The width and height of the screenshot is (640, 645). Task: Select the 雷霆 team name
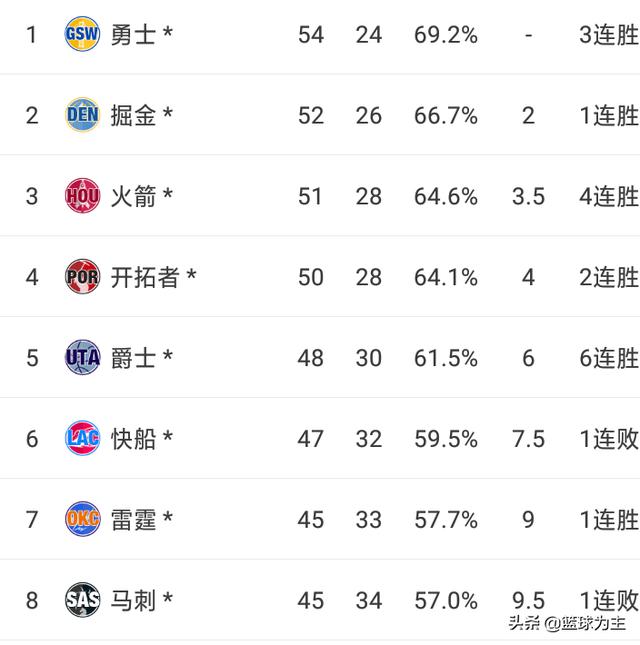[133, 520]
